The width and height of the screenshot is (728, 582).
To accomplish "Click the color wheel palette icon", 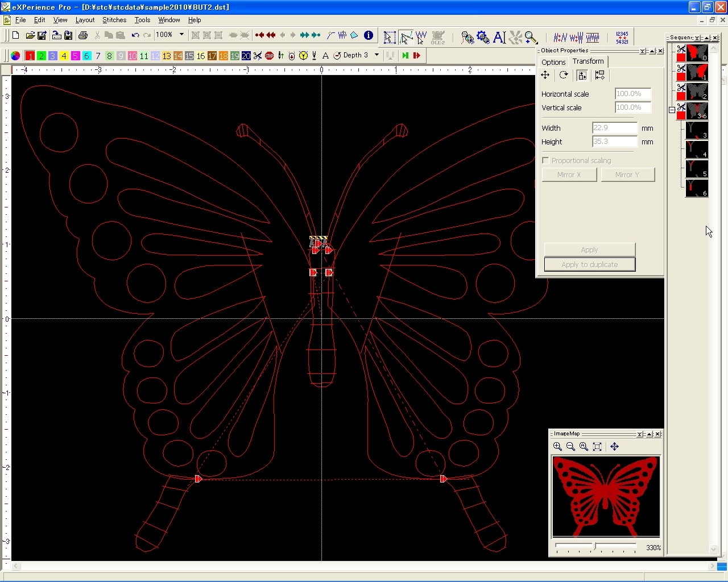I will (15, 56).
